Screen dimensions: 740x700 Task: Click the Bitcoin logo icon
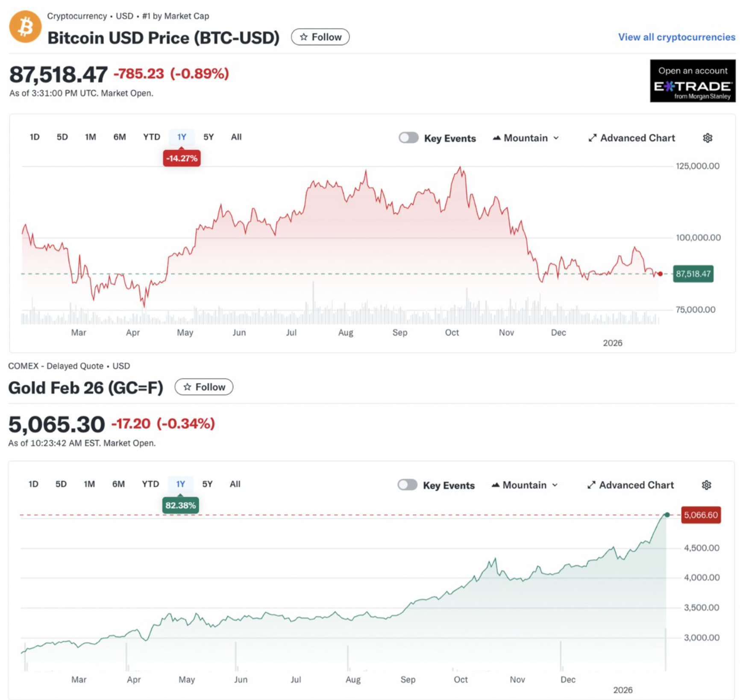click(25, 27)
